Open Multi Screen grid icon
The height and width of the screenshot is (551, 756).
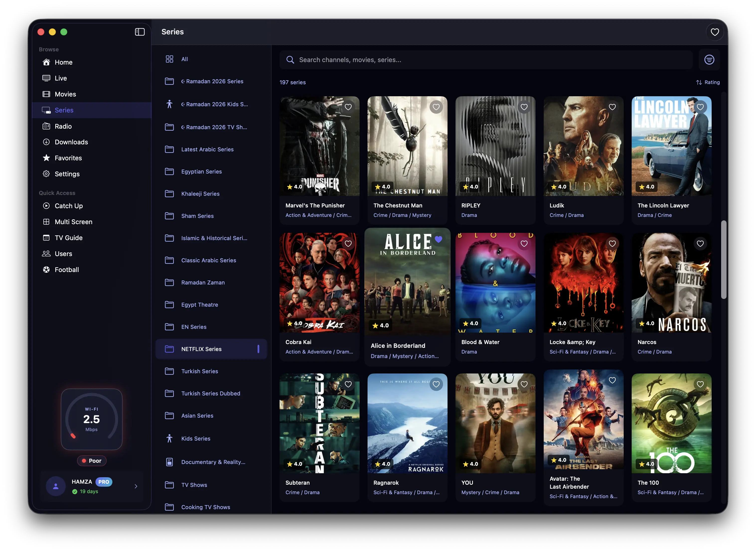pos(46,222)
